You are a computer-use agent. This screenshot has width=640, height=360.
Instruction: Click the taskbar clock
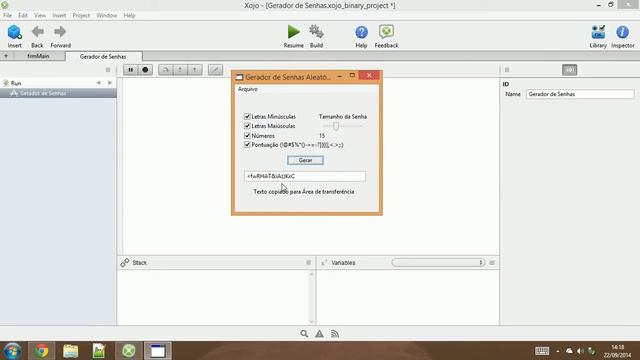point(618,351)
